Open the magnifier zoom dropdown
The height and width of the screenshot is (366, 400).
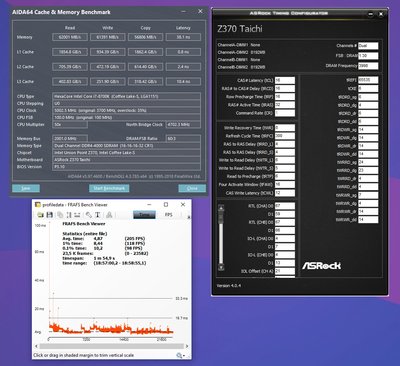pyautogui.click(x=180, y=356)
